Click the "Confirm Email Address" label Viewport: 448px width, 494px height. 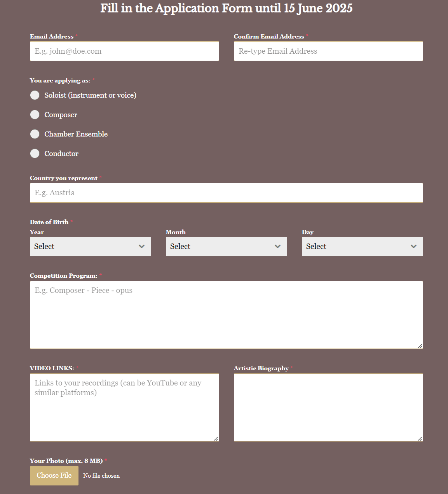tap(269, 37)
